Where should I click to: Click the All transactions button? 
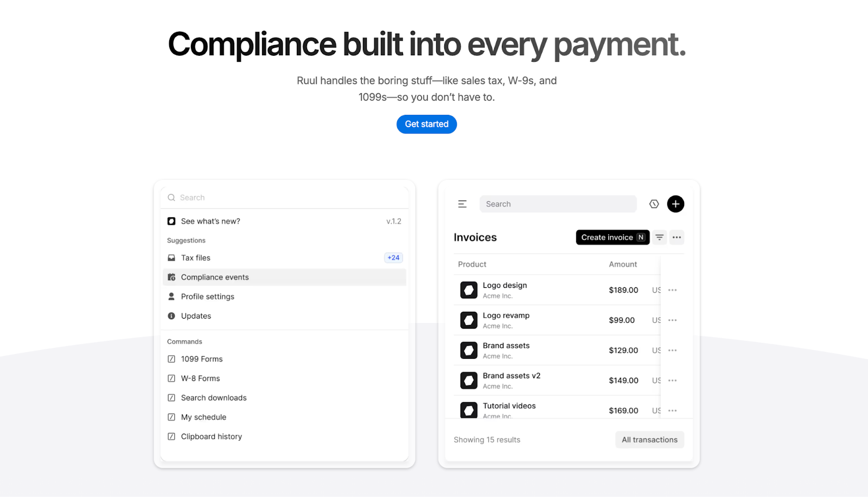649,440
